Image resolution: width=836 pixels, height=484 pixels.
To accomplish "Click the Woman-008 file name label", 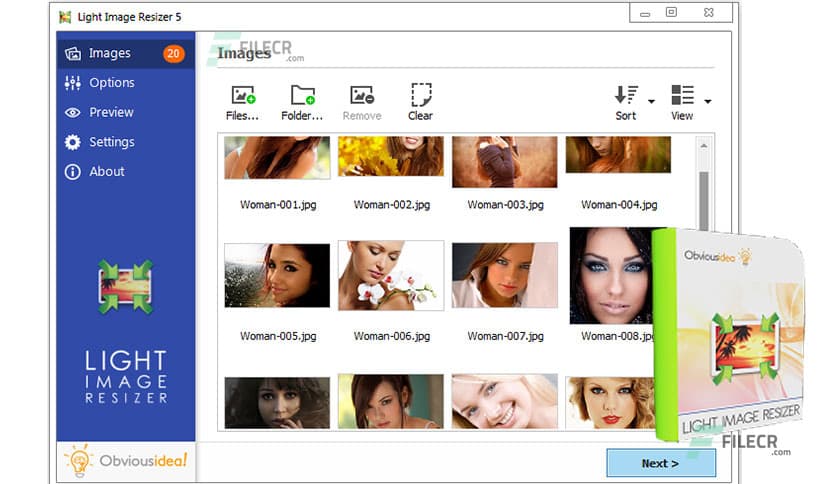I will coord(617,336).
